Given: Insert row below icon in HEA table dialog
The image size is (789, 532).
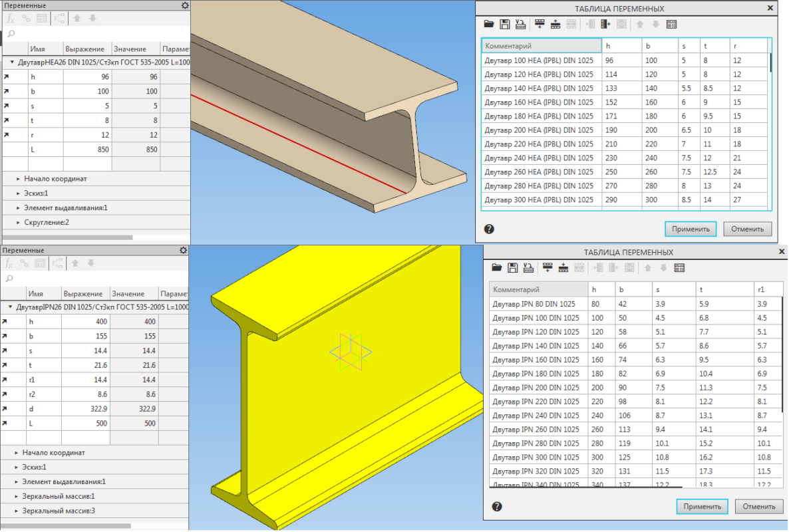Looking at the screenshot, I should click(x=555, y=24).
